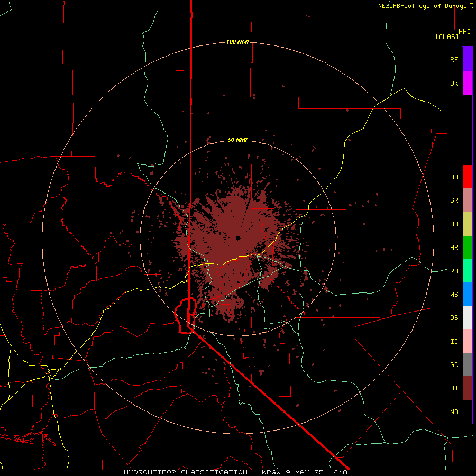The image size is (476, 476).
Task: Click the black radar site dot
Action: click(x=238, y=237)
